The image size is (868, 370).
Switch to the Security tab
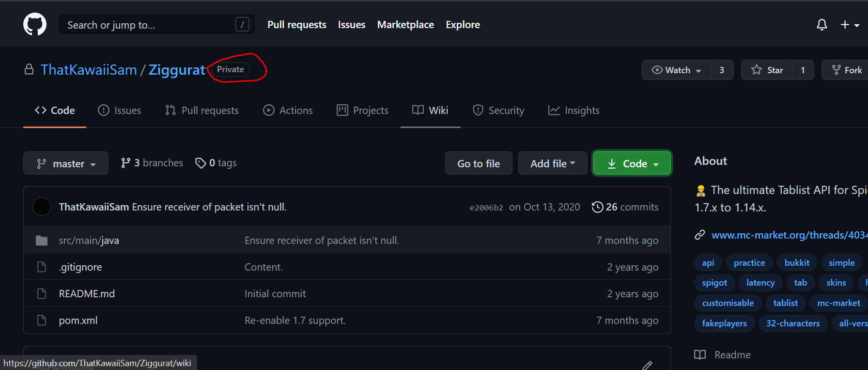[x=498, y=111]
